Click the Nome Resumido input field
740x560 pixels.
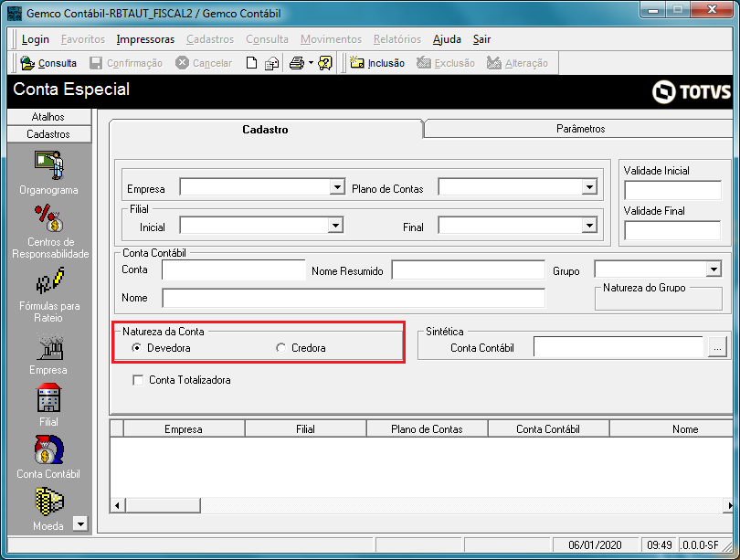point(468,270)
